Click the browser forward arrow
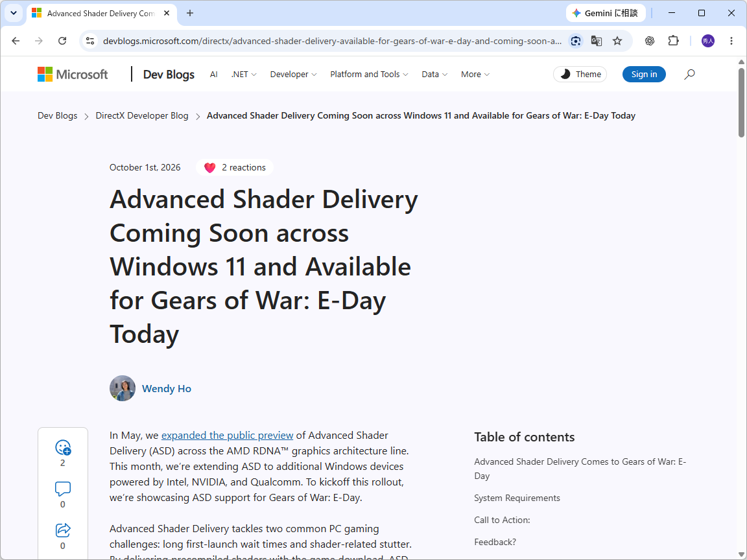 [39, 41]
